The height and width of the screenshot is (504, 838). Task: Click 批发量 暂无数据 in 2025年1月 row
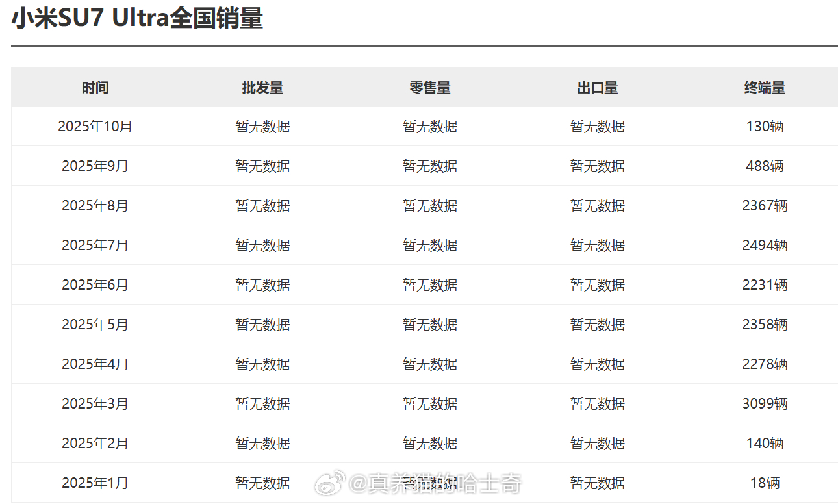pos(262,483)
